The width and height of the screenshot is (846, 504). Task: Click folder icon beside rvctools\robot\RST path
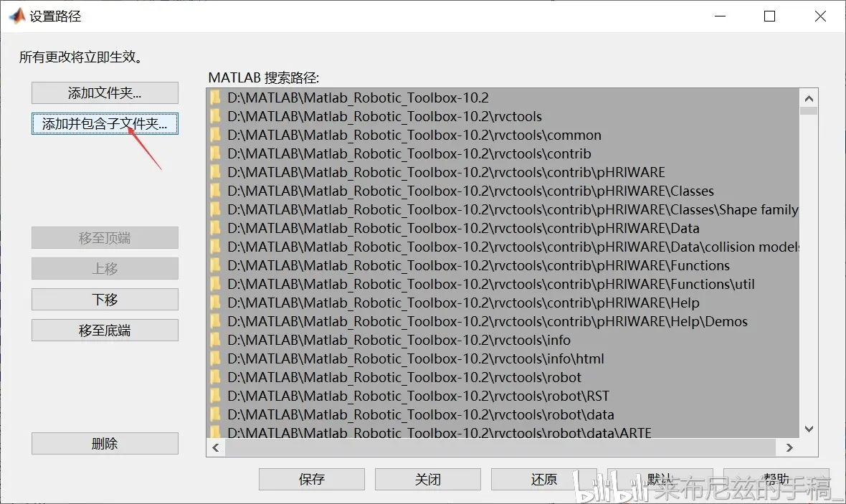coord(215,396)
